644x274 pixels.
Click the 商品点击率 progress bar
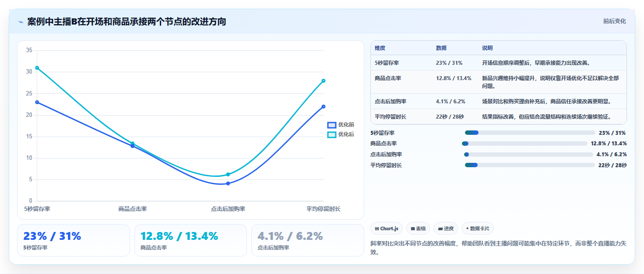coord(524,144)
